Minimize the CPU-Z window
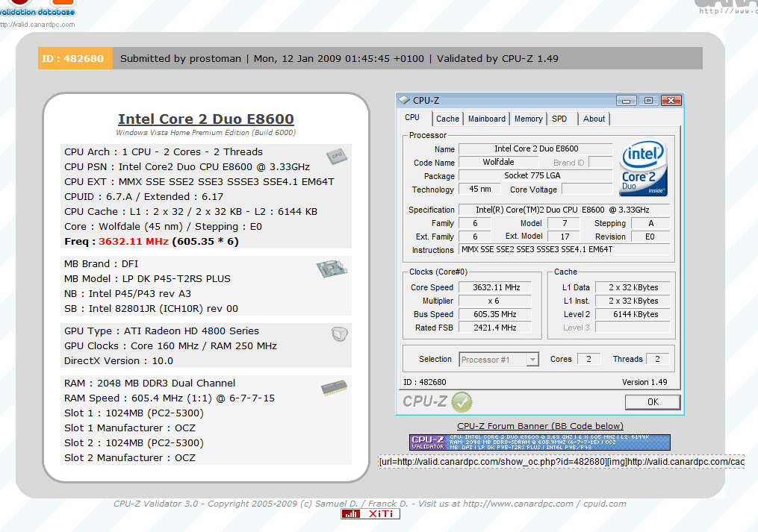 coord(626,101)
